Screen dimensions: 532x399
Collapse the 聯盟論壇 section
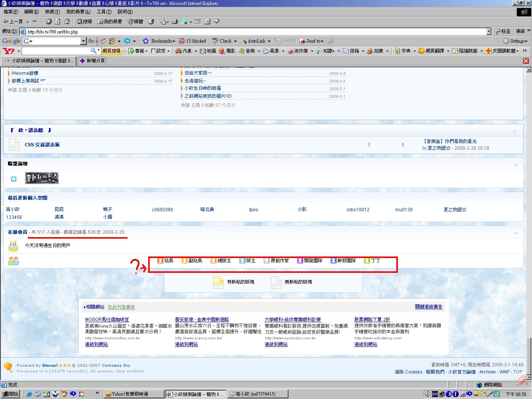(515, 165)
